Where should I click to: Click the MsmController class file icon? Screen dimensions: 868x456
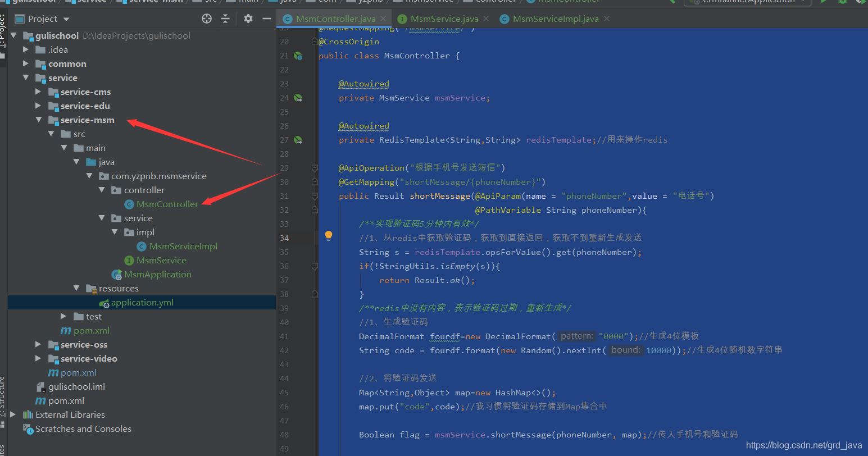(x=129, y=204)
